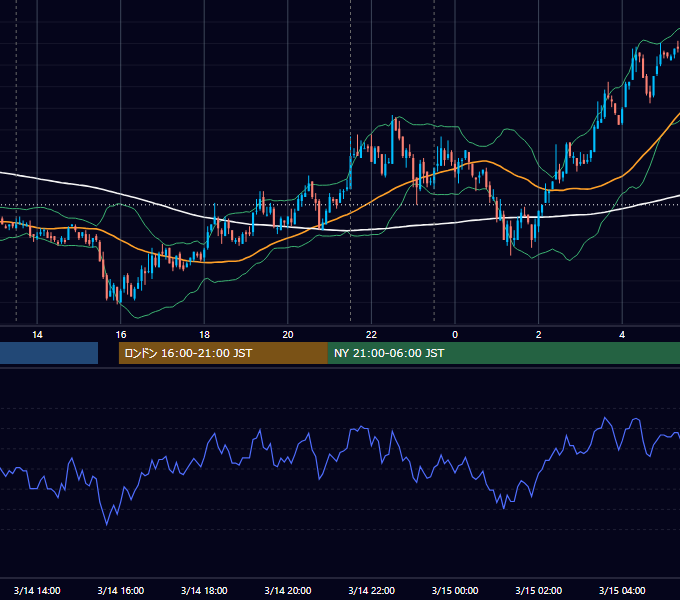
Task: Click the blue session bar before London
Action: [x=49, y=353]
